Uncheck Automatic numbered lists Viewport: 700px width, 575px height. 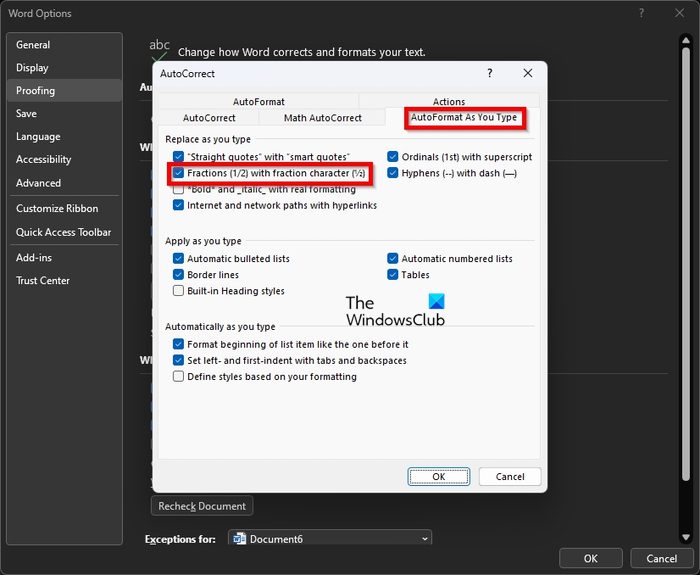coord(392,258)
